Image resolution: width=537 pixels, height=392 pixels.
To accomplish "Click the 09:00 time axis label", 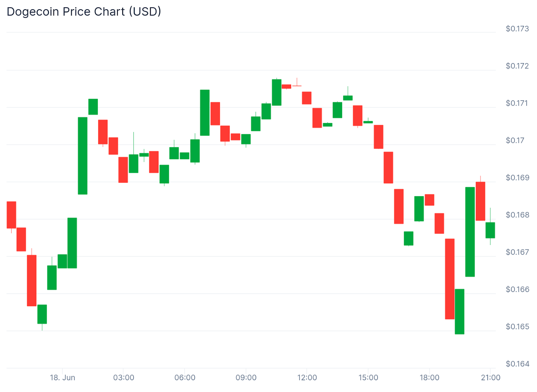I will tap(246, 378).
